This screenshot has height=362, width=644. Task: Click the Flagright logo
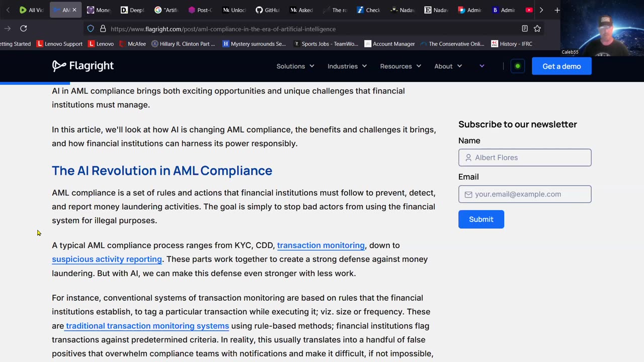pos(83,66)
